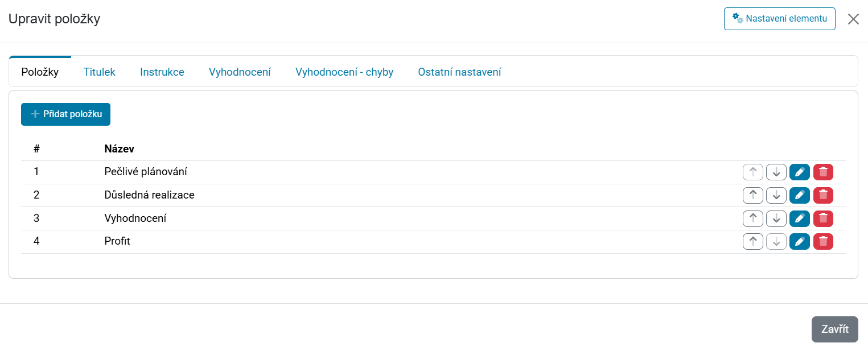Delete the 'Důsledná realizace' row
This screenshot has width=868, height=351.
pos(823,195)
